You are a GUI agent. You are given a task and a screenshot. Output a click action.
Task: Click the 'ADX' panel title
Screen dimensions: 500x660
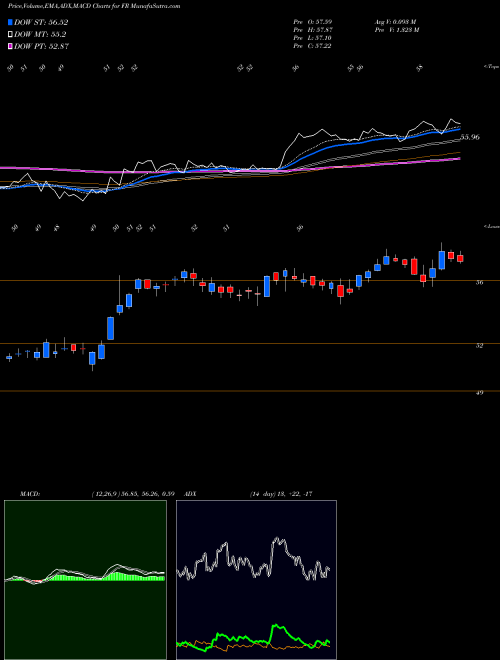191,494
